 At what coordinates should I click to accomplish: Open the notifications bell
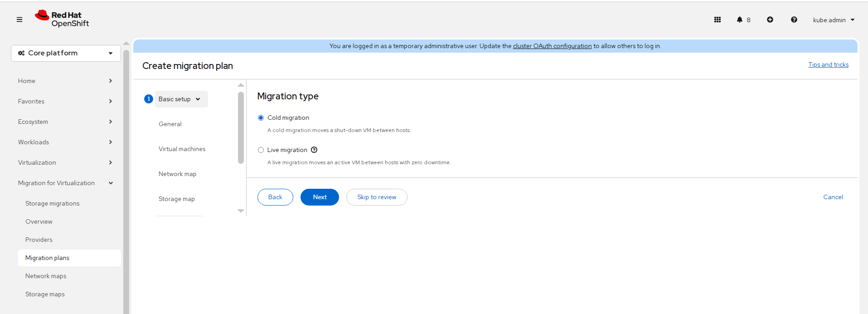tap(740, 20)
